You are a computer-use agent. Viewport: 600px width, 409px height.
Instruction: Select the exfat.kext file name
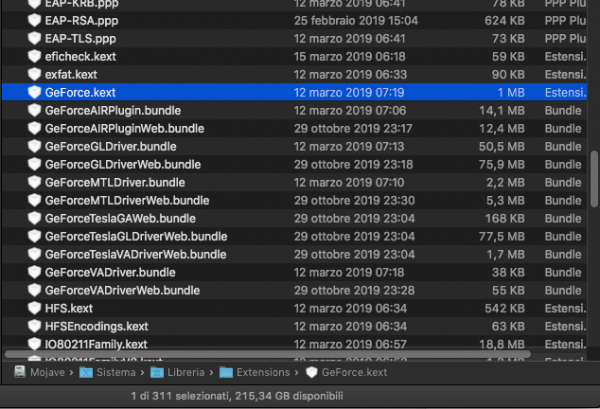[x=71, y=75]
